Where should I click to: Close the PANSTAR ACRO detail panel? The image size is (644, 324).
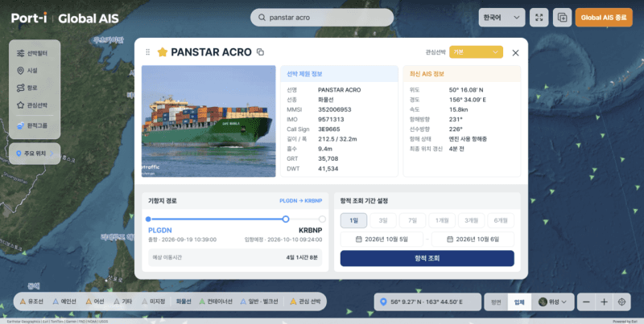(x=515, y=52)
